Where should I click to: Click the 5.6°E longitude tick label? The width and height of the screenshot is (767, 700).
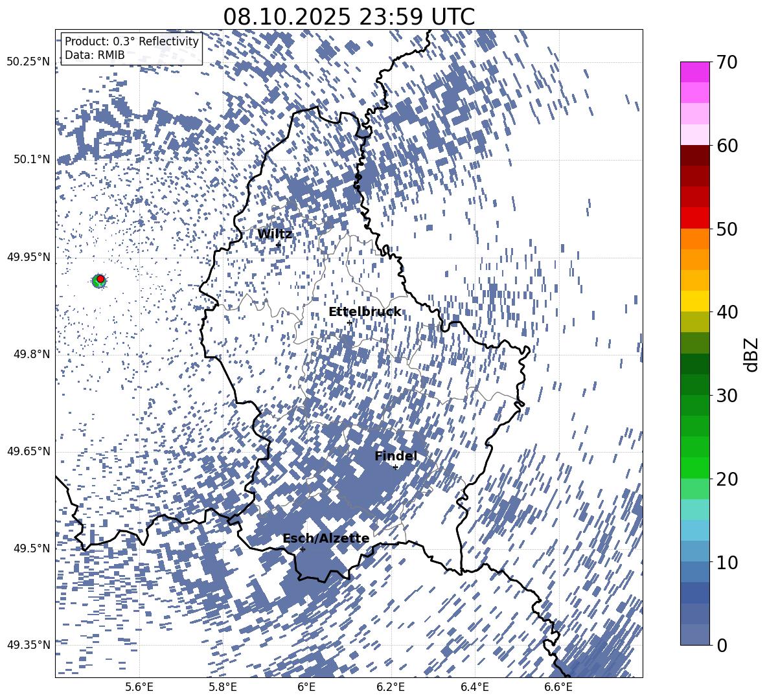[x=139, y=687]
